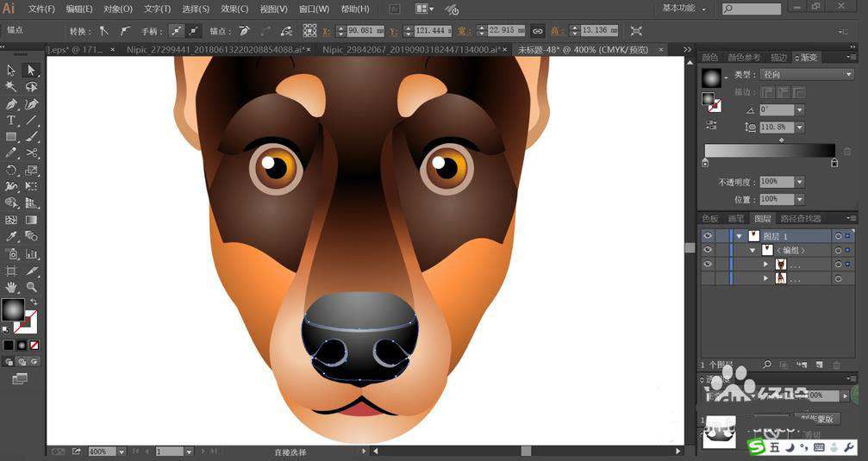868x461 pixels.
Task: Open the 效果(C) menu
Action: pyautogui.click(x=234, y=9)
